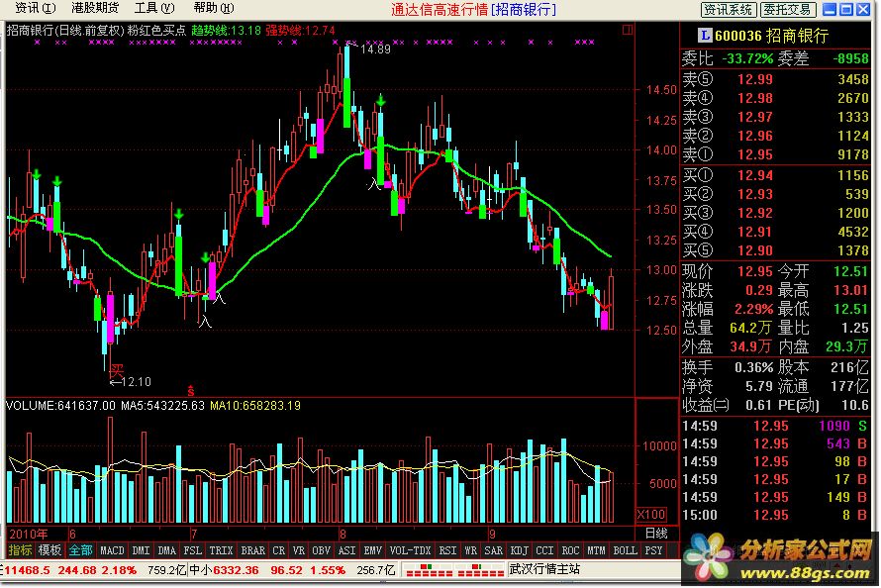Click the 趋势线:13.18 legend
This screenshot has height=588, width=881.
(x=226, y=31)
